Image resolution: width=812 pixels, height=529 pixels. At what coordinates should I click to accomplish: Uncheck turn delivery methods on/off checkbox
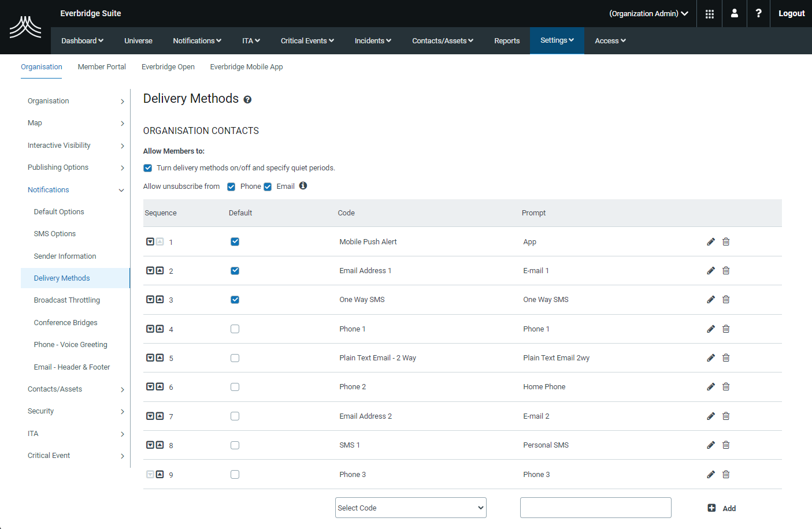tap(148, 168)
